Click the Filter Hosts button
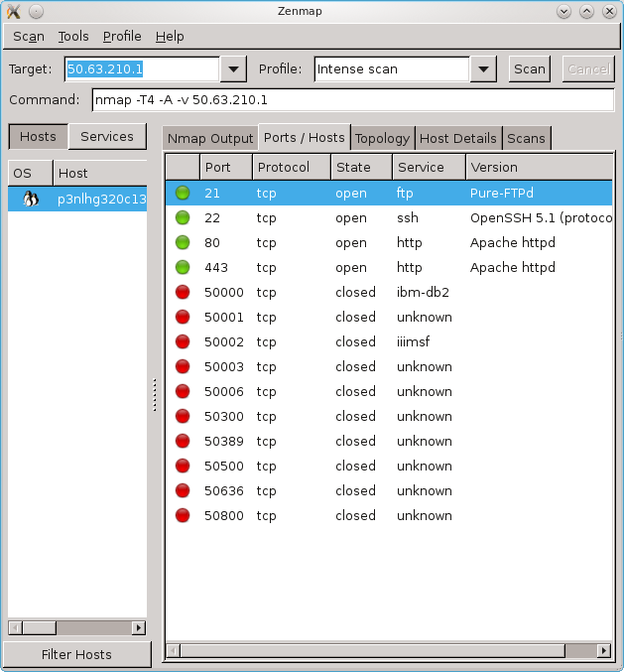The image size is (624, 672). (x=76, y=654)
